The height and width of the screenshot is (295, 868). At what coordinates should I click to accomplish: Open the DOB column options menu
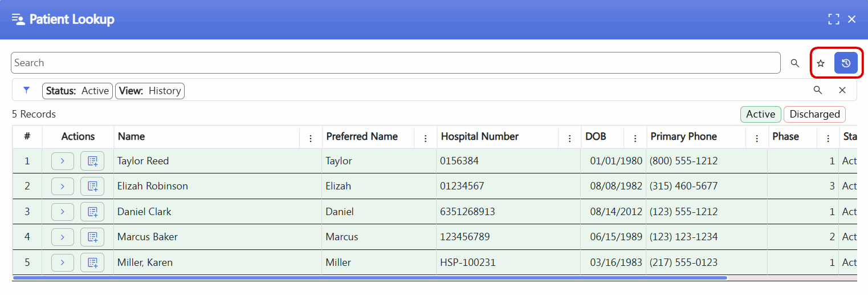point(635,138)
